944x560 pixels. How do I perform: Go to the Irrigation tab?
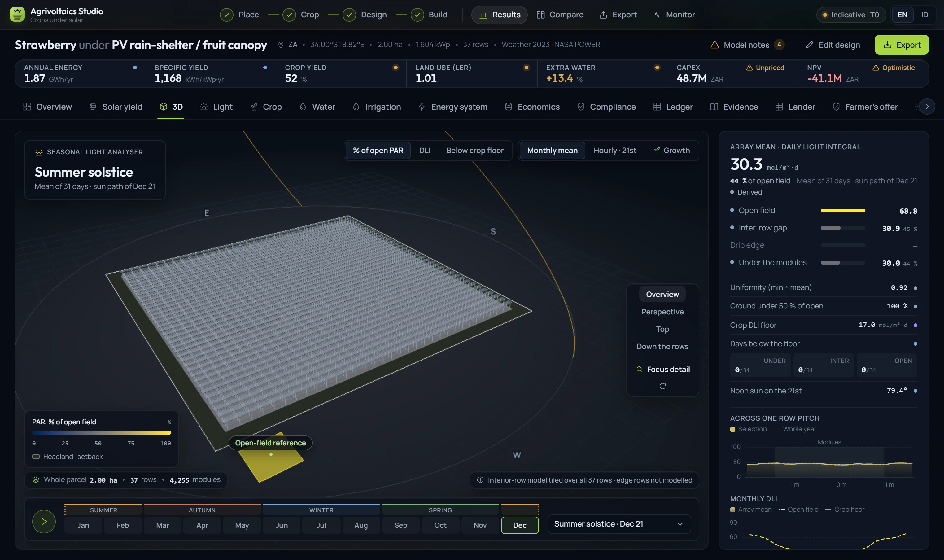point(377,107)
